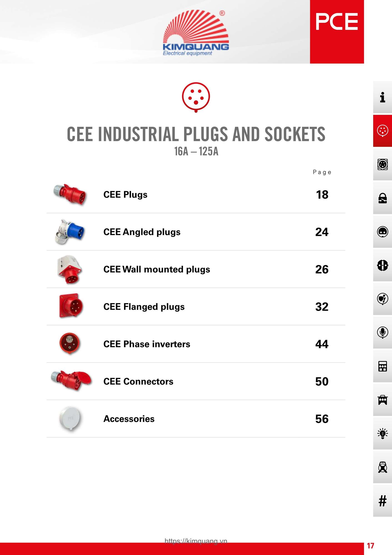Open the kimquang.vn website link

196,540
